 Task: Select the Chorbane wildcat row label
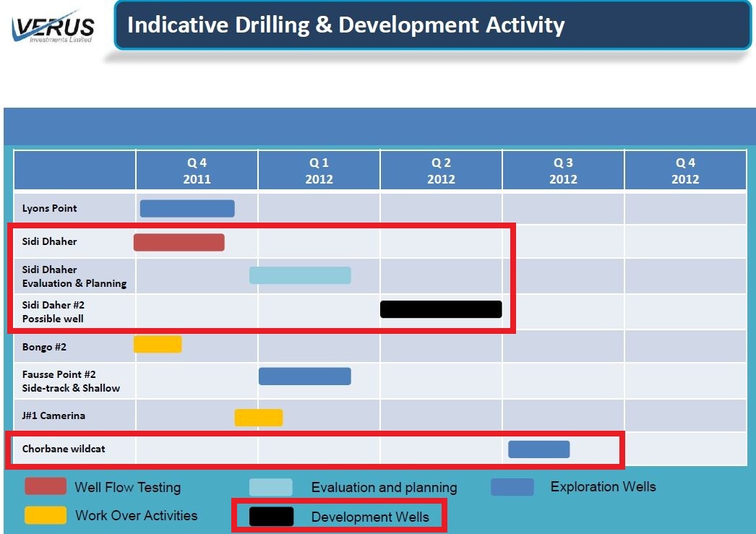63,449
